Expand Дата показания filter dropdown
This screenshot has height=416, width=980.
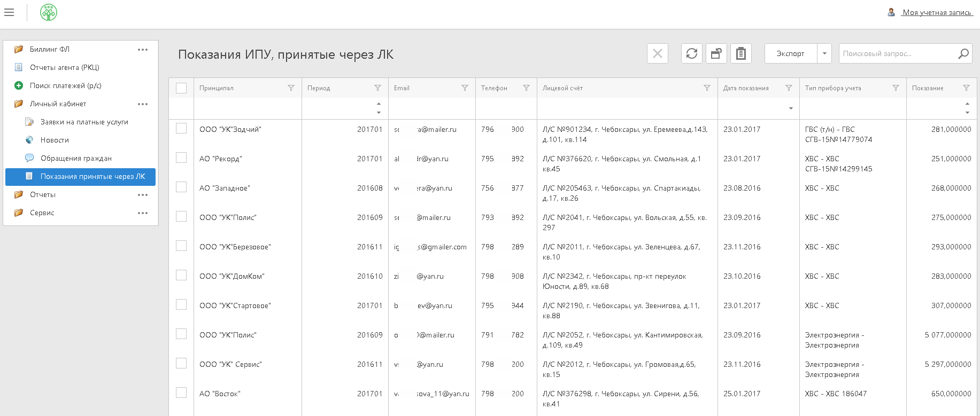tap(791, 108)
